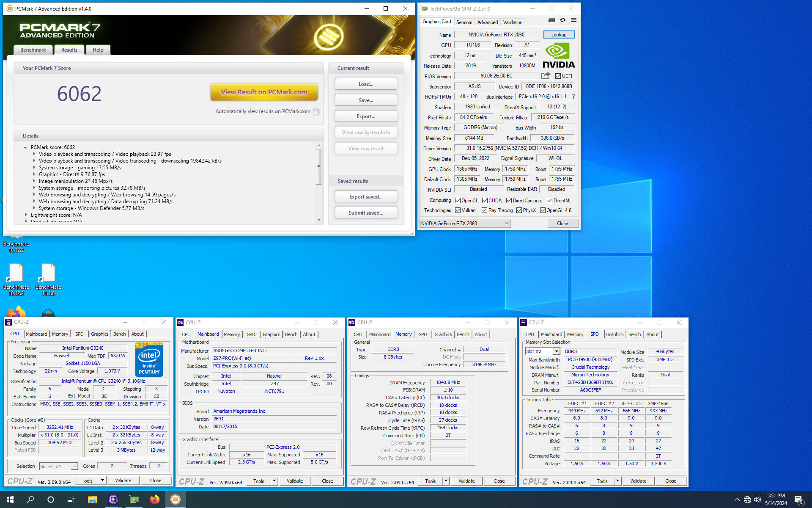Click Validate in the Mainboard CPU-Z window
Screen dimensions: 812x508
[x=295, y=481]
